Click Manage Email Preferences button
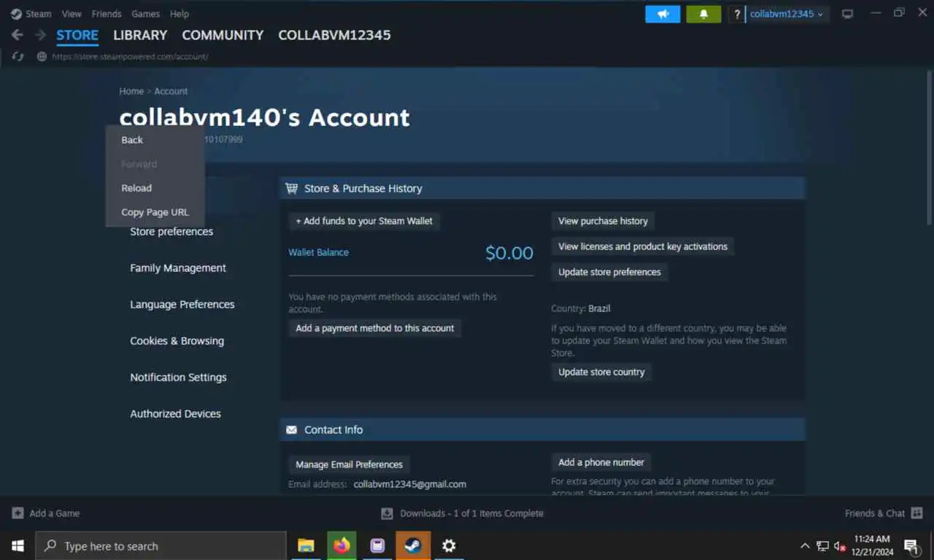 tap(349, 464)
